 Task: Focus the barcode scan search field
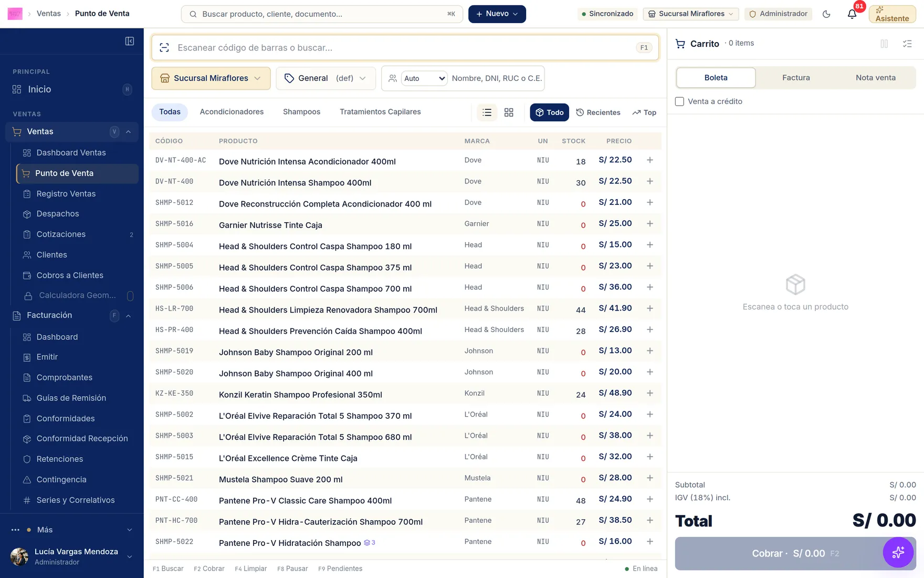point(405,48)
